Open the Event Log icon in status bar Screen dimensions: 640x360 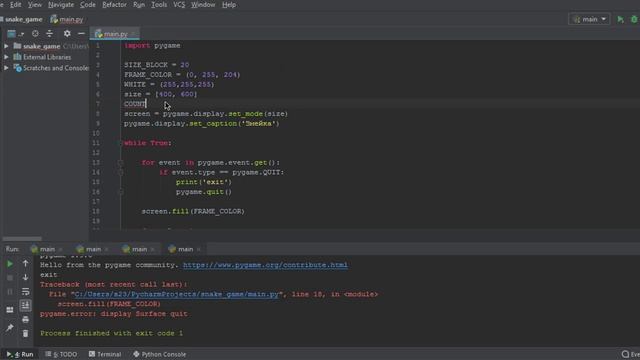[x=625, y=354]
